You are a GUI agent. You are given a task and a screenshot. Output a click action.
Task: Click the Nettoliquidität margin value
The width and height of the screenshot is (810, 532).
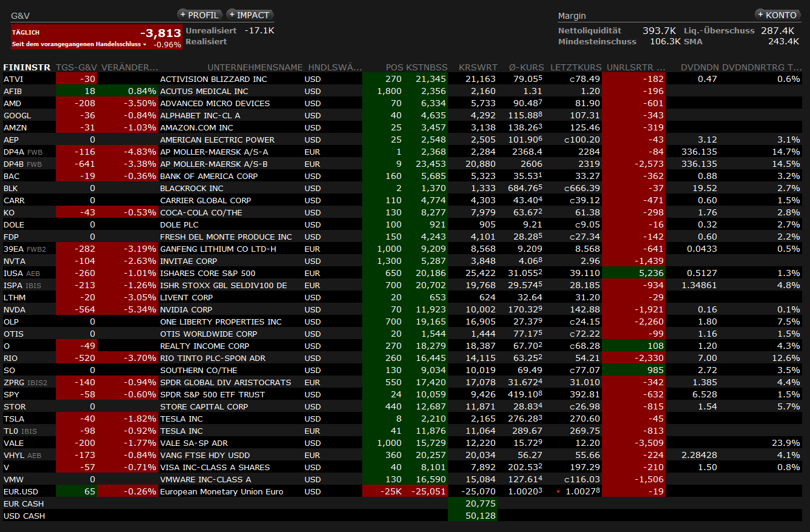click(659, 30)
